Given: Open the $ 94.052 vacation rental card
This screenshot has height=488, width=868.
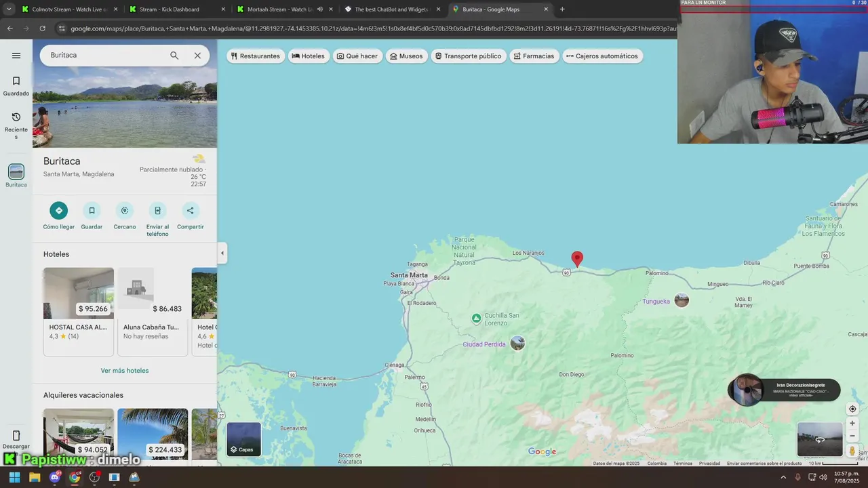Looking at the screenshot, I should [x=79, y=436].
